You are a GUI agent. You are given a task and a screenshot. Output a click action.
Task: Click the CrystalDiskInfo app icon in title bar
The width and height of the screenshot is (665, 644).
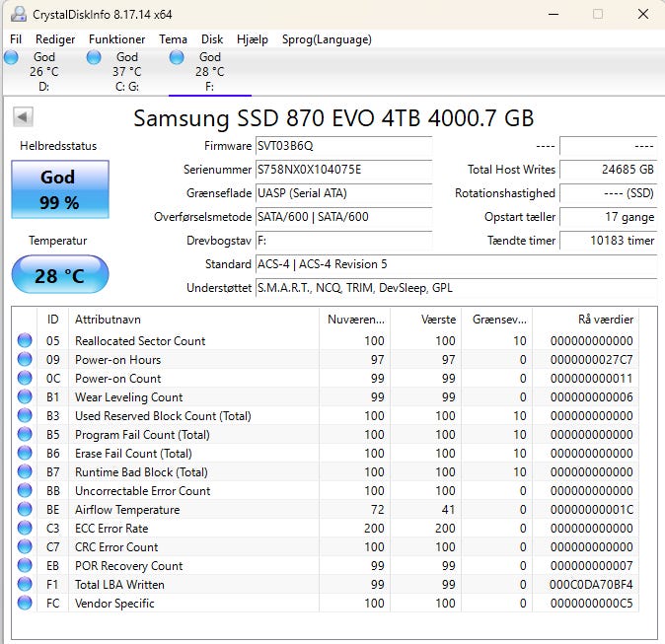point(18,14)
